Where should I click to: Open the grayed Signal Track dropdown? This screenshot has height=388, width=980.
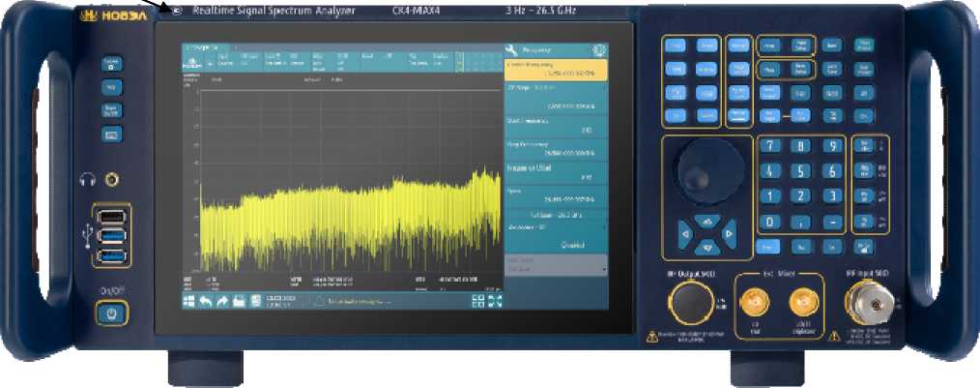pos(557,265)
